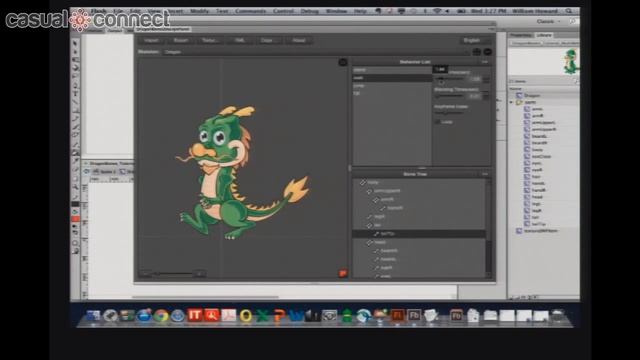Open Safari from the Dock
640x360 pixels.
(178, 316)
